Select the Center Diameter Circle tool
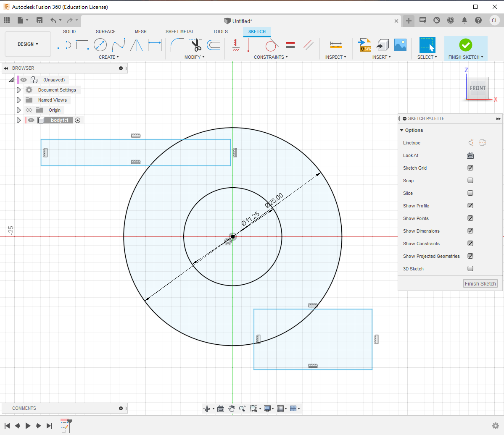The height and width of the screenshot is (435, 504). (x=100, y=45)
